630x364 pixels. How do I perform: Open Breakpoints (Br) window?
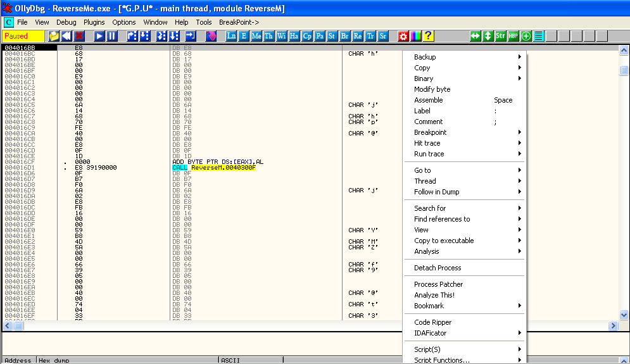pyautogui.click(x=344, y=36)
